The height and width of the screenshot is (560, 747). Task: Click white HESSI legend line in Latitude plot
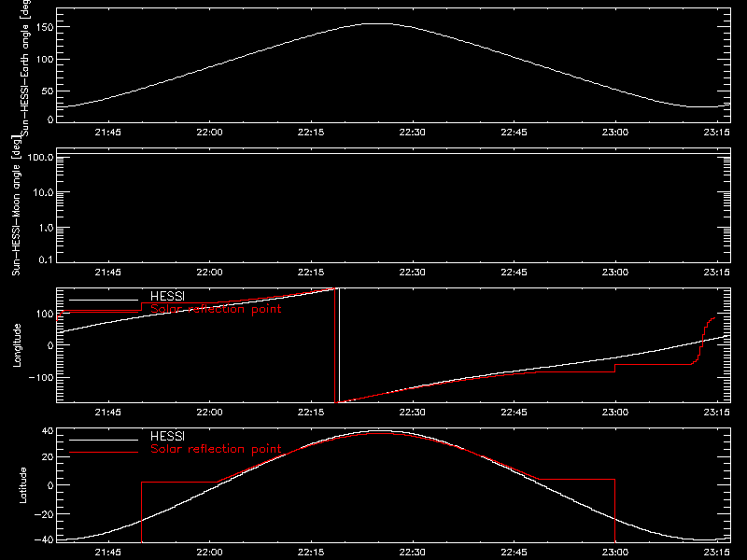click(104, 440)
